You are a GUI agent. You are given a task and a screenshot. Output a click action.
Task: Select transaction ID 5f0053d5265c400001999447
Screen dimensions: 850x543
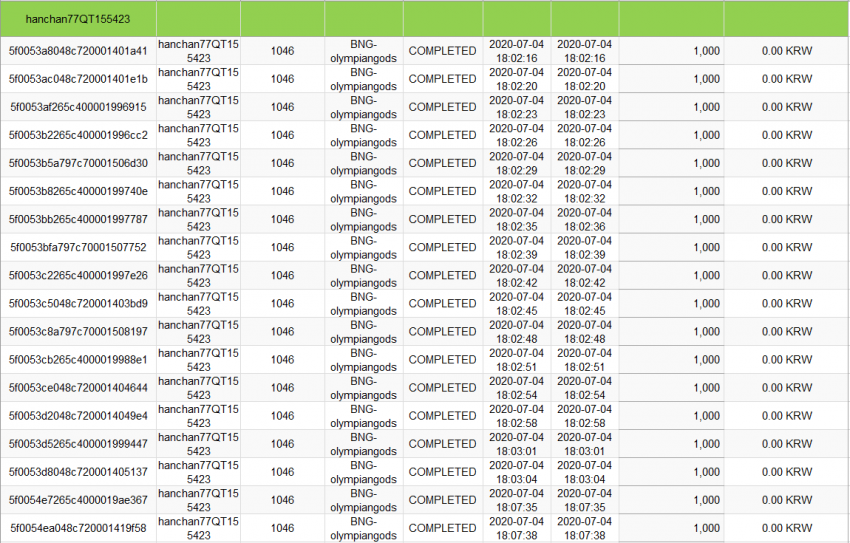pyautogui.click(x=78, y=444)
